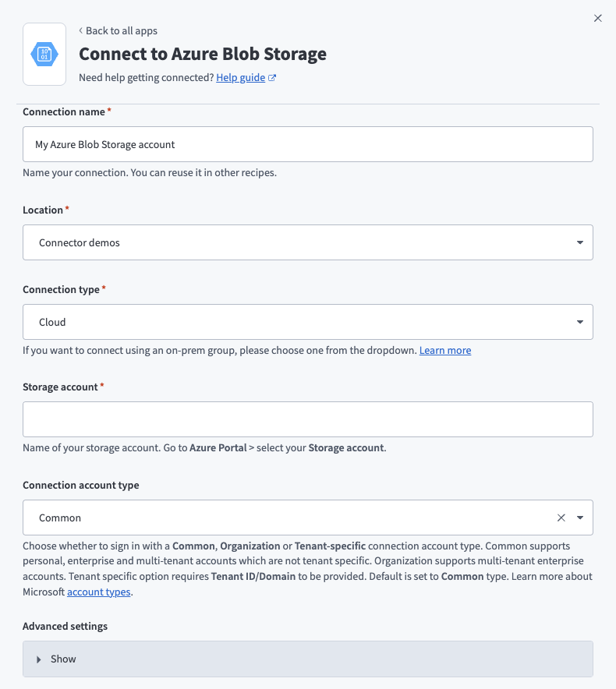Image resolution: width=616 pixels, height=689 pixels.
Task: Click the disclosure triangle next to Show
Action: click(x=40, y=659)
